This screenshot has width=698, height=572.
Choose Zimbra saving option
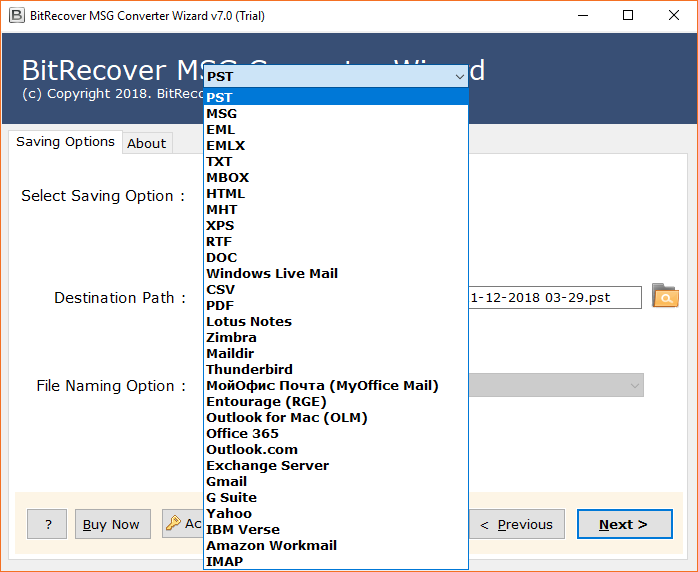[336, 338]
